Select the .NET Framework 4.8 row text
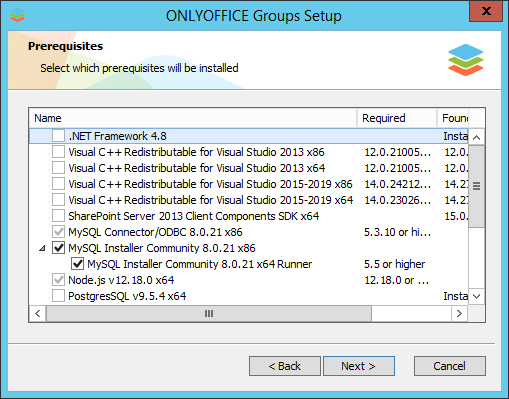Viewport: 509px width, 399px height. pyautogui.click(x=117, y=136)
